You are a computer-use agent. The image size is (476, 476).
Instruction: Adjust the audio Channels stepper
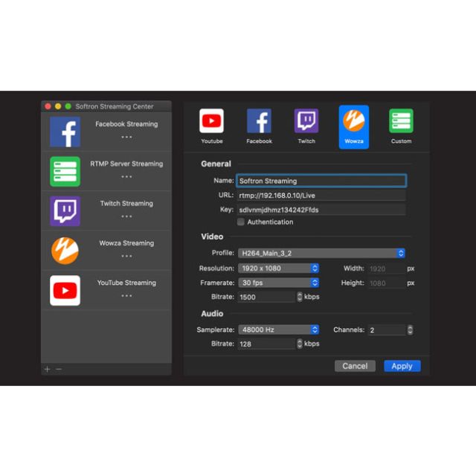click(x=410, y=329)
